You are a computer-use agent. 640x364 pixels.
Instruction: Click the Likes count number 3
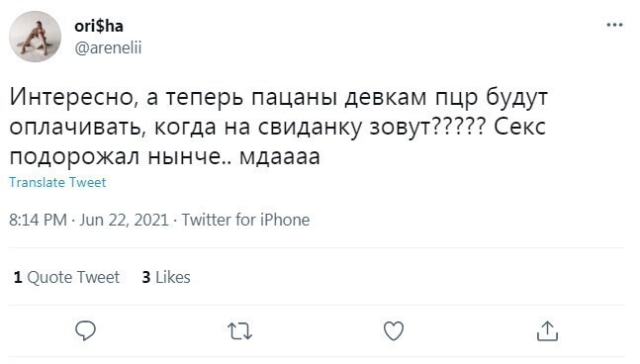146,278
